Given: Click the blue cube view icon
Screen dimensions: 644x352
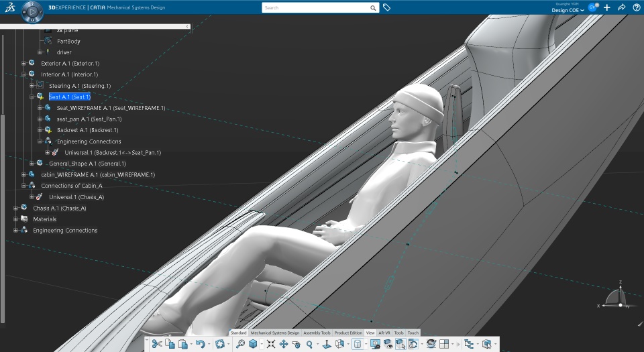Looking at the screenshot, I should coord(253,344).
